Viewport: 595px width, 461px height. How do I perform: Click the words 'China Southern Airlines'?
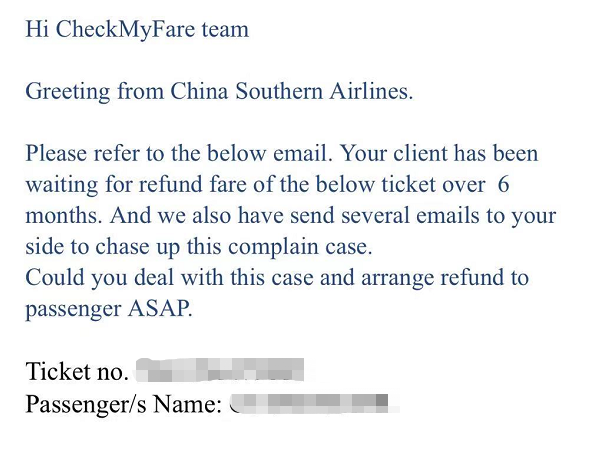pos(291,91)
